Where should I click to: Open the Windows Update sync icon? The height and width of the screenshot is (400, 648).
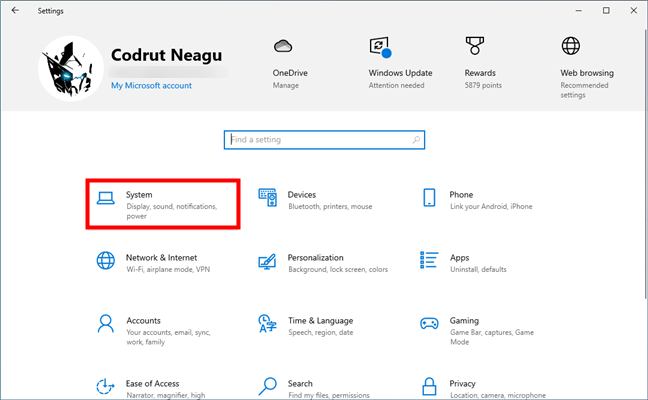tap(380, 47)
